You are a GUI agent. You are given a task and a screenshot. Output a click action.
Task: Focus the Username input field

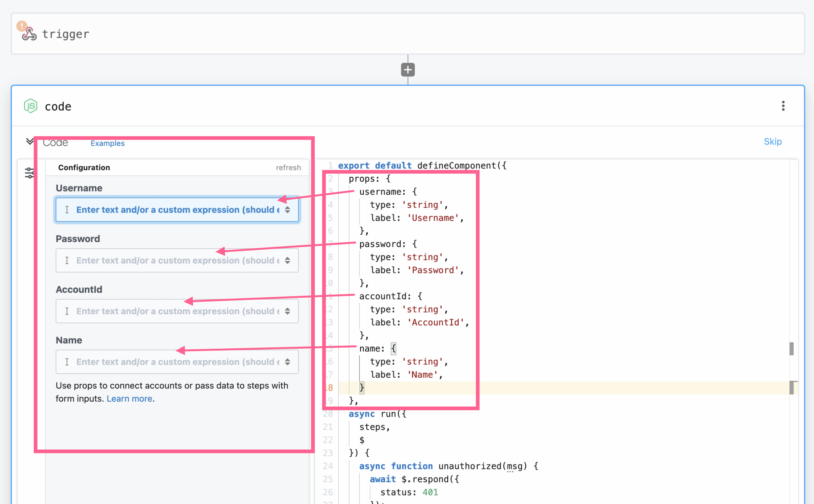pos(177,210)
